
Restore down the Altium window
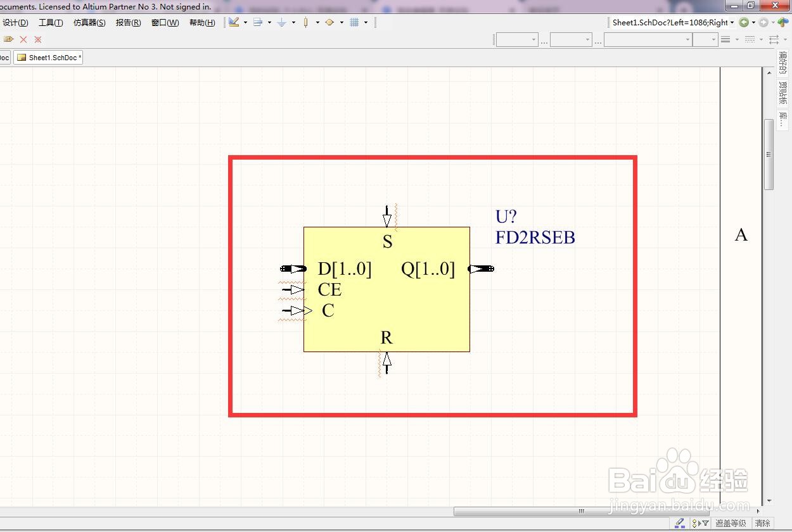(x=751, y=6)
